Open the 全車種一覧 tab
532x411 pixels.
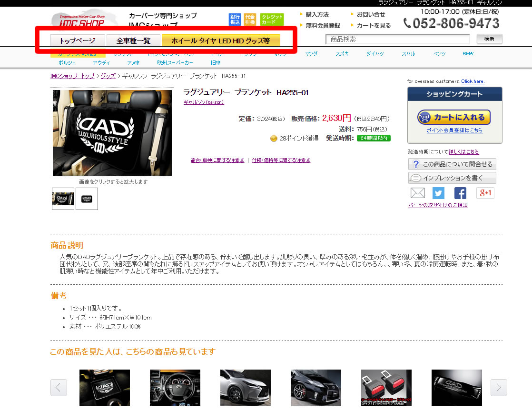tap(133, 40)
